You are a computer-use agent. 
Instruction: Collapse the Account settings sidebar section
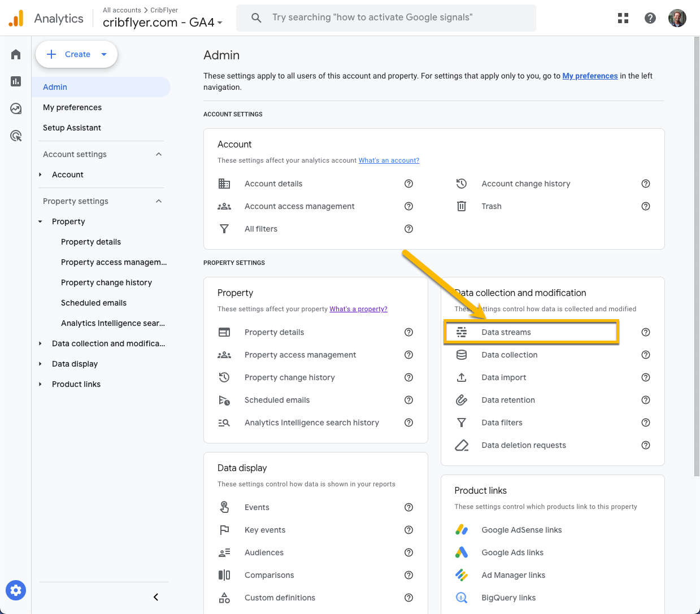pyautogui.click(x=159, y=154)
